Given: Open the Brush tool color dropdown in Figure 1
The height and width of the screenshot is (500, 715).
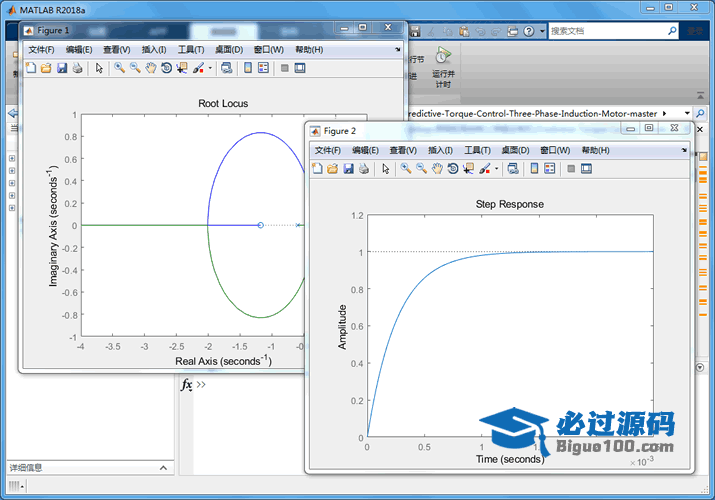Looking at the screenshot, I should tap(209, 68).
